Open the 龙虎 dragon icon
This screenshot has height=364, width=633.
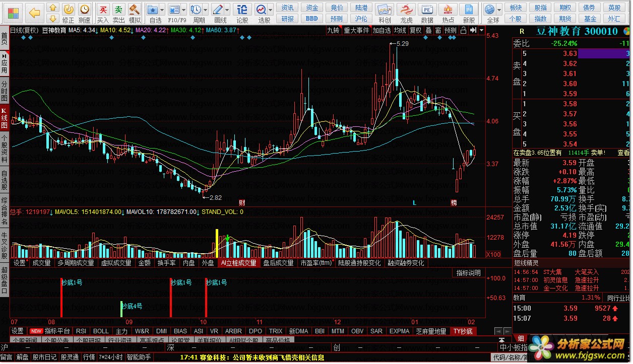click(x=406, y=9)
